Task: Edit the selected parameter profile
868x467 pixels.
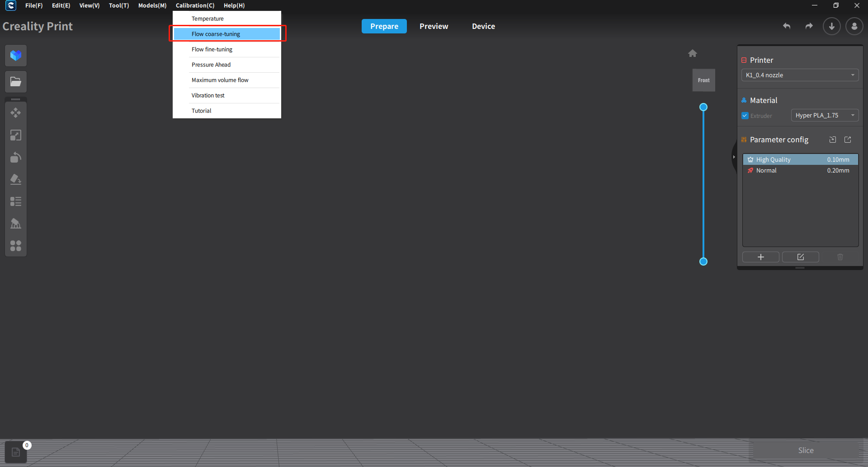Action: tap(801, 257)
